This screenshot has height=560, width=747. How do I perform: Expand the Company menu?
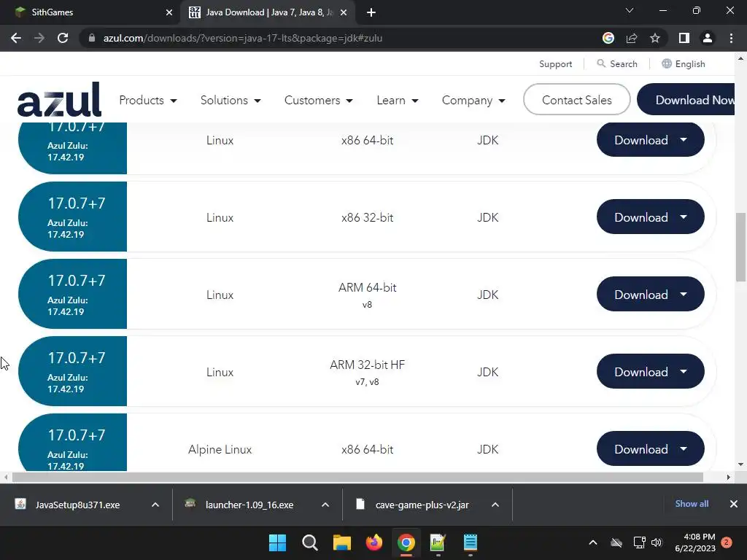473,100
